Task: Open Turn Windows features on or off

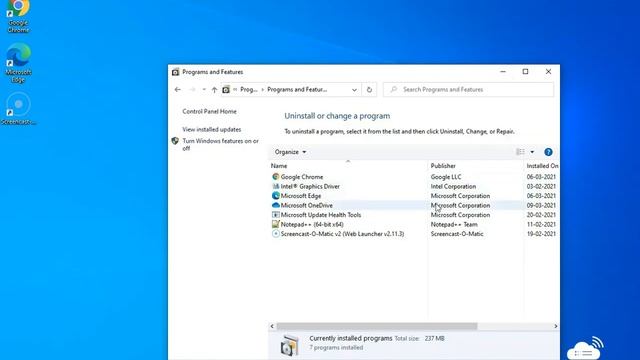Action: tap(220, 144)
